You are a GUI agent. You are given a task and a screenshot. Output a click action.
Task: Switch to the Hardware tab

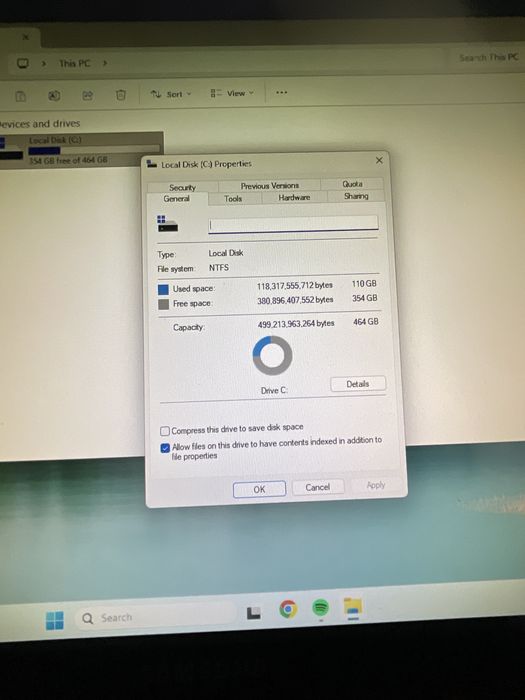(x=294, y=197)
